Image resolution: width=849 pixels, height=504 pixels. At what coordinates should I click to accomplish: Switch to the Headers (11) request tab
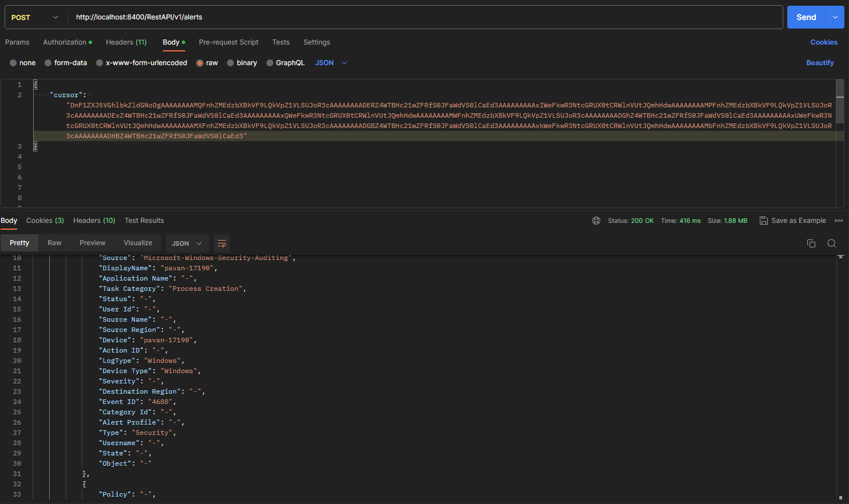point(126,42)
